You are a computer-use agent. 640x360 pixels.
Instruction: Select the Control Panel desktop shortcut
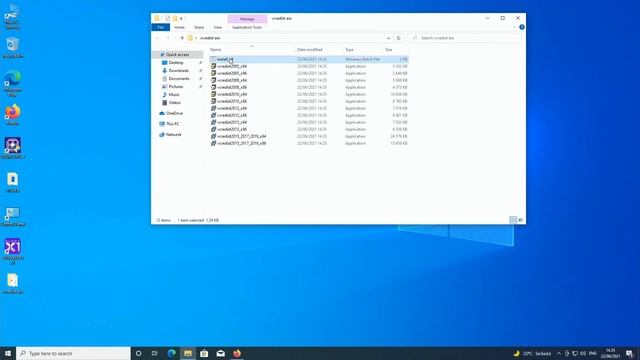coord(13,216)
